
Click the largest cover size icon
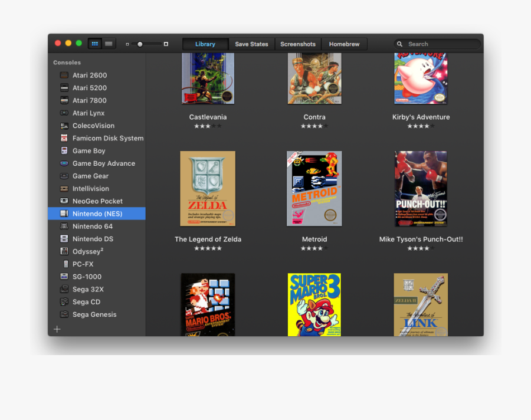[x=166, y=44]
